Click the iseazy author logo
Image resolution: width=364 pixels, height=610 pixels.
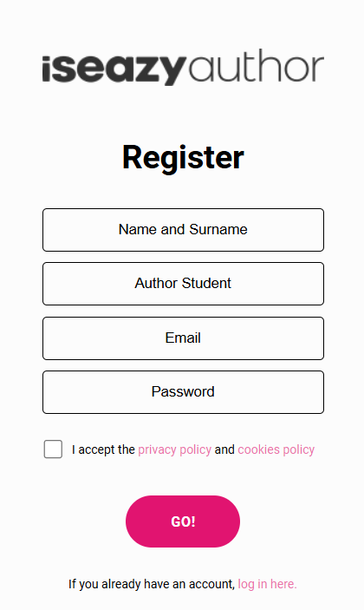tap(183, 67)
